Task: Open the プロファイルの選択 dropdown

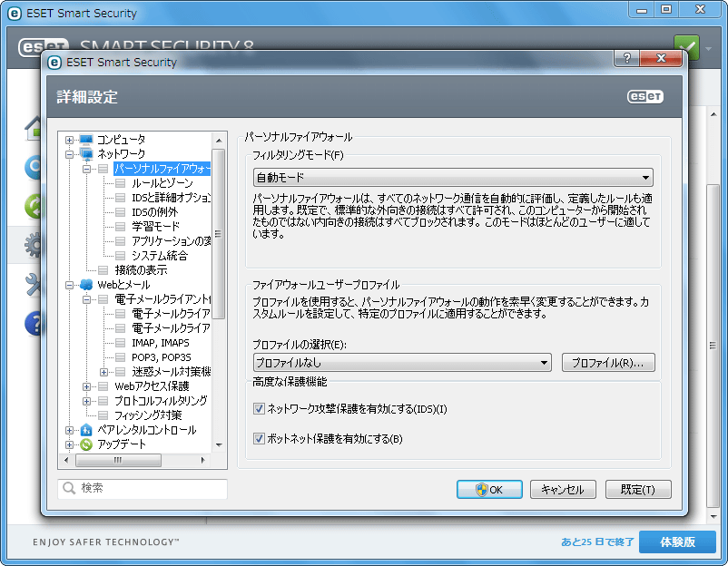Action: [x=402, y=362]
